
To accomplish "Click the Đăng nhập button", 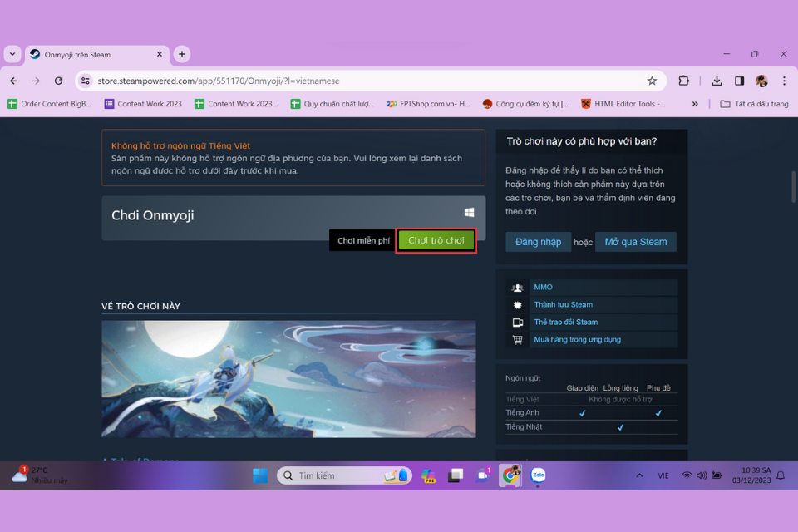I will point(538,242).
